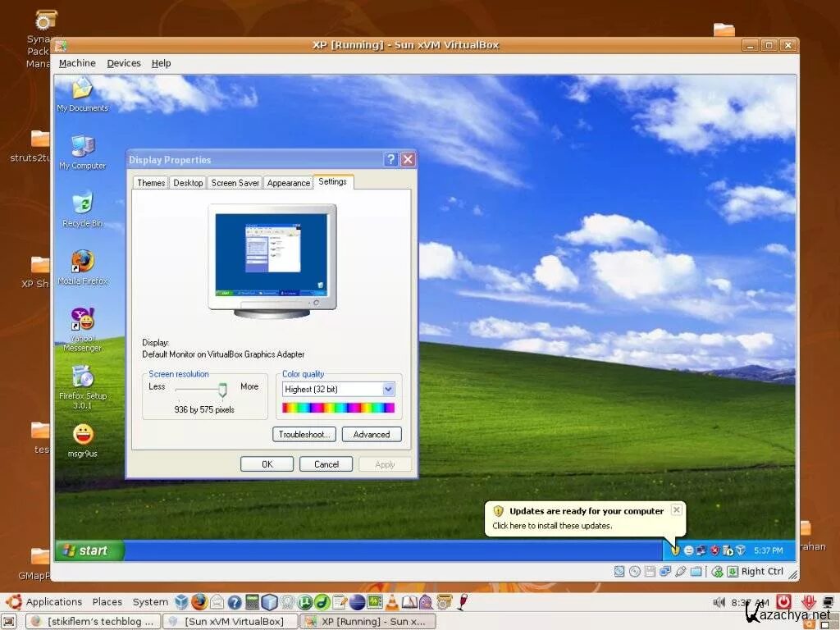
Task: Cancel the Display Properties dialog
Action: coord(326,464)
